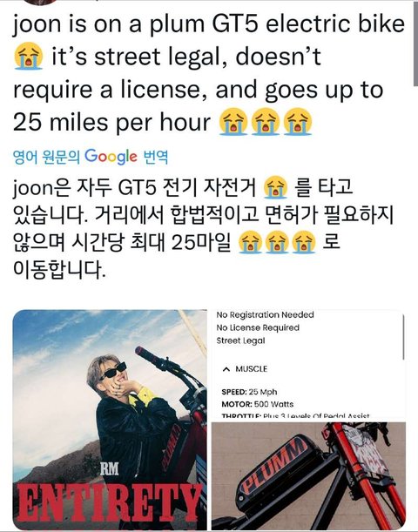This screenshot has width=418, height=532.
Task: Open the Google translation attribution link
Action: tap(91, 157)
